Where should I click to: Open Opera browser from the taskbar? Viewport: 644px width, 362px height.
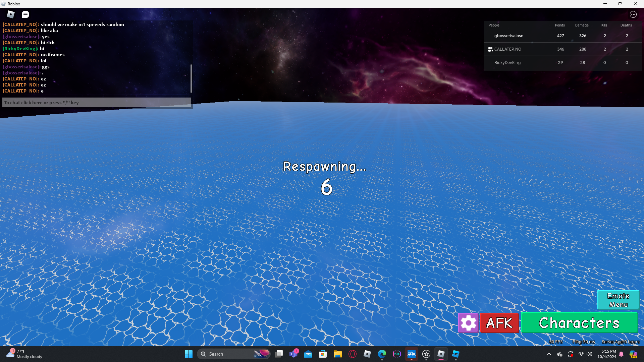point(352,354)
